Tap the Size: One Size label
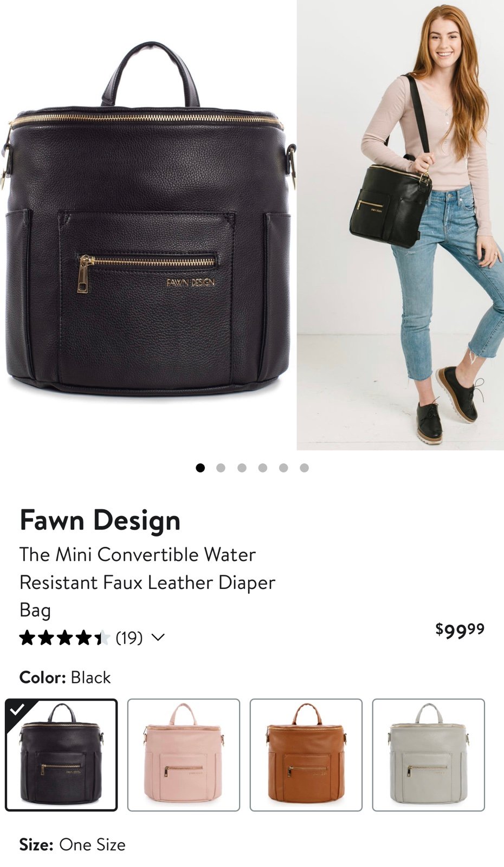The height and width of the screenshot is (867, 504). coord(73,844)
